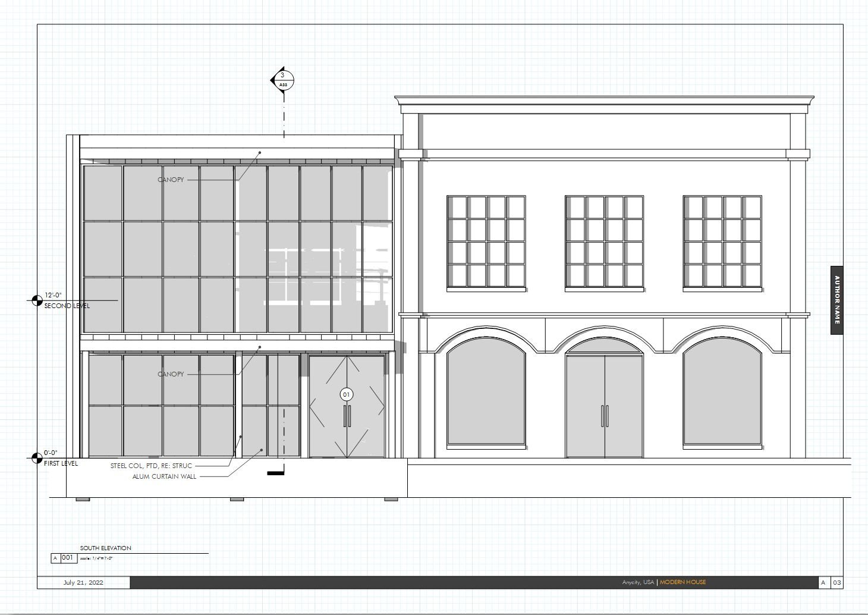Click the section marker 3/A33 bubble

[x=283, y=79]
